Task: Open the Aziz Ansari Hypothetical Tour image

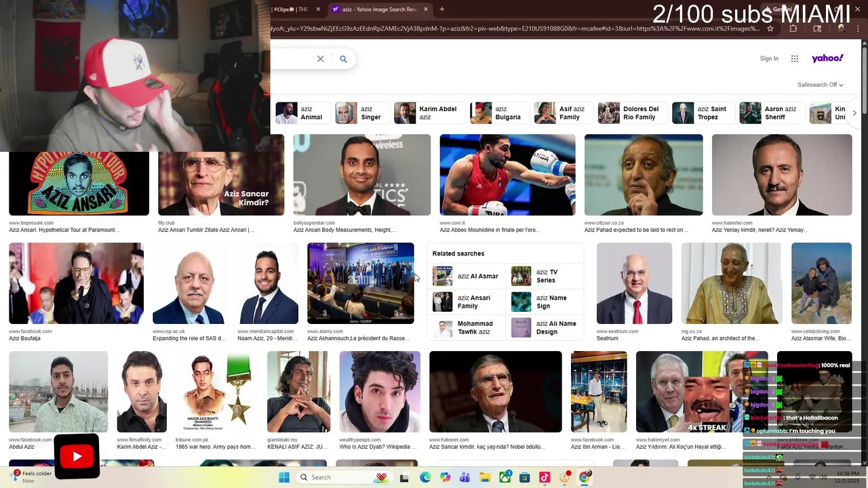Action: 79,184
